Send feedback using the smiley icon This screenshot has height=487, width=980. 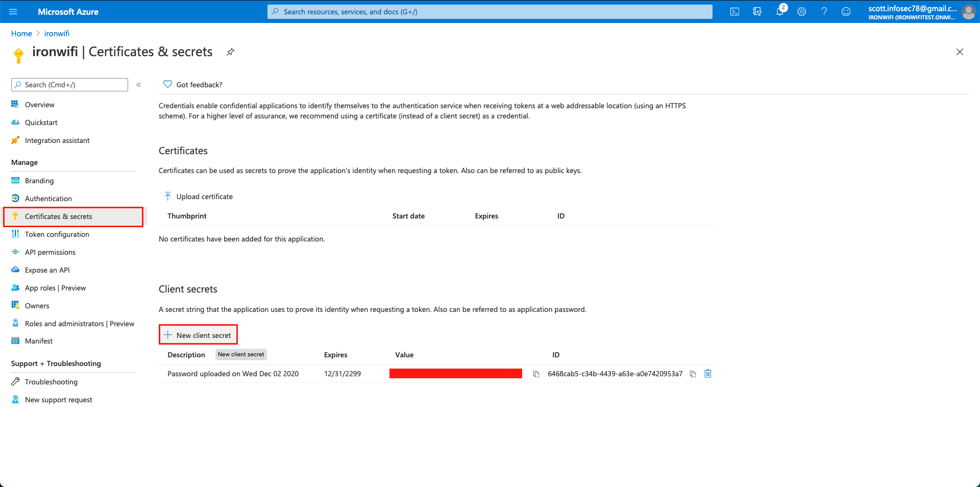coord(846,11)
